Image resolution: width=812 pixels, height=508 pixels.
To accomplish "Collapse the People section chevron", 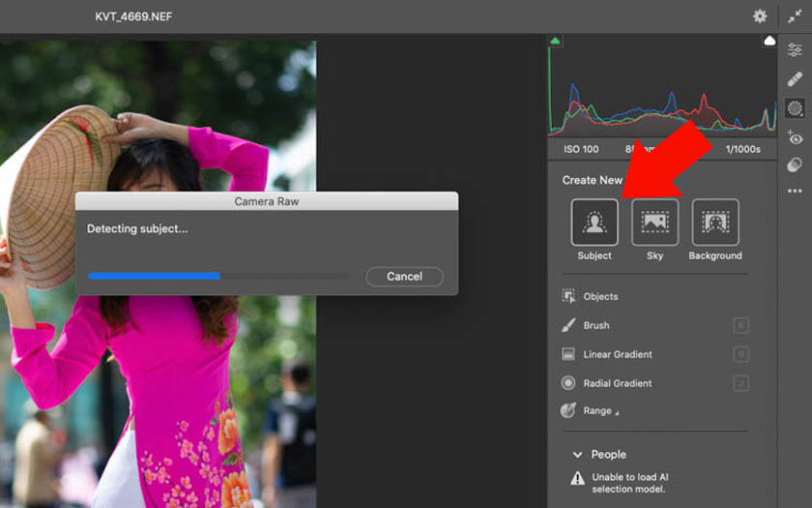I will 577,455.
